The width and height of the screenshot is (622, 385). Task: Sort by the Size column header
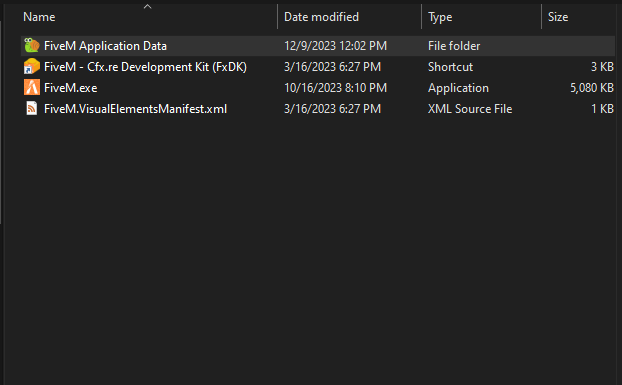pos(558,17)
